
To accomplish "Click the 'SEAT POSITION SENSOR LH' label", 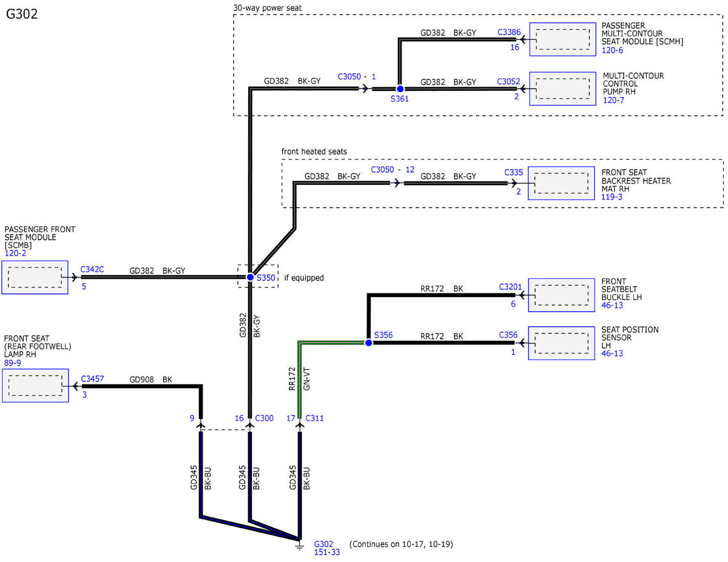I will tap(630, 338).
